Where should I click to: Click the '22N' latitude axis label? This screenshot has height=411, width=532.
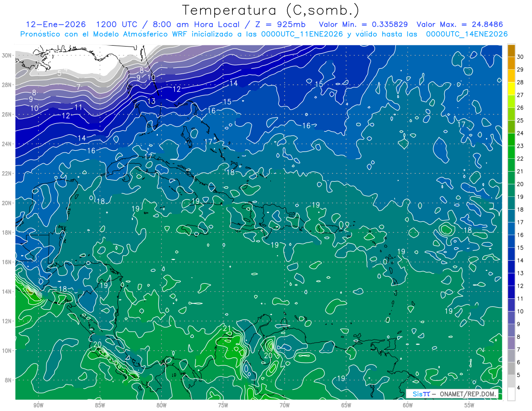point(6,173)
